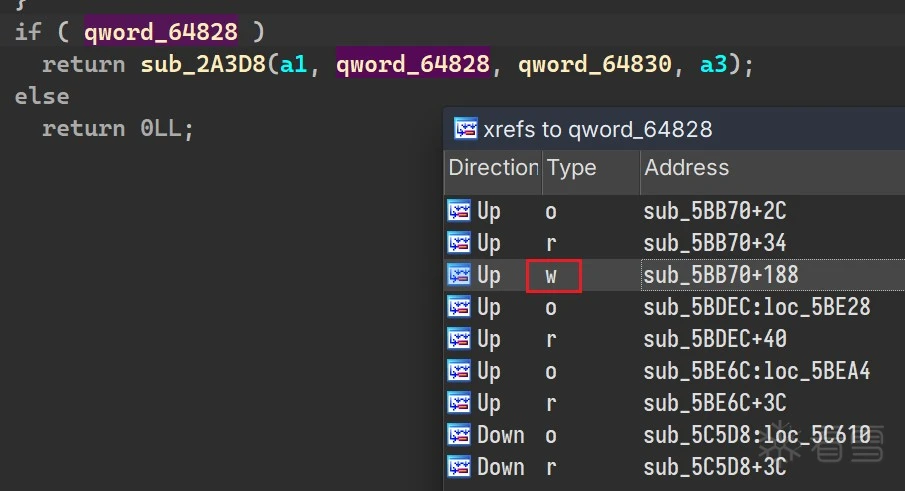Click the a1 argument in the code
This screenshot has width=905, height=491.
[293, 65]
